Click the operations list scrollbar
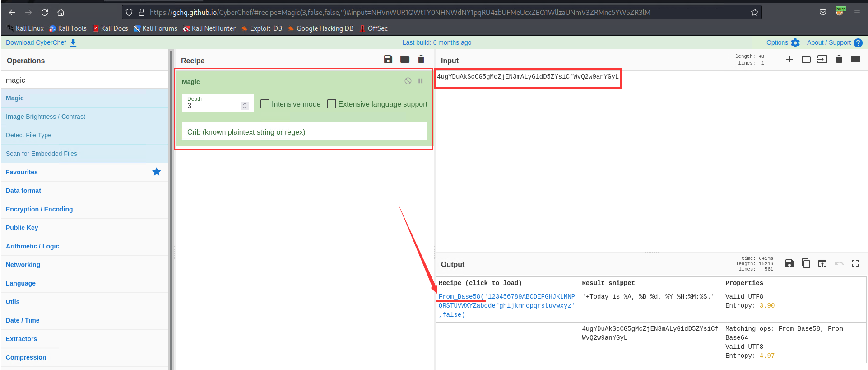This screenshot has height=370, width=868. point(171,210)
